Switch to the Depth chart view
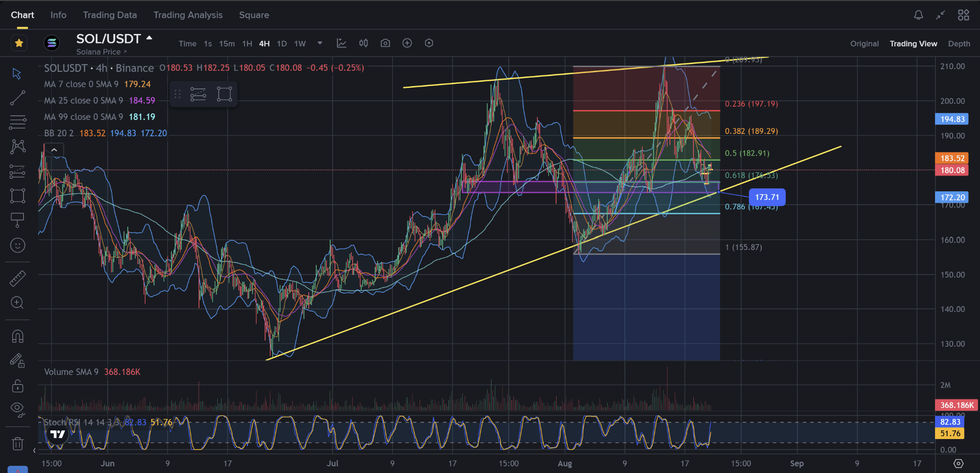 click(959, 44)
